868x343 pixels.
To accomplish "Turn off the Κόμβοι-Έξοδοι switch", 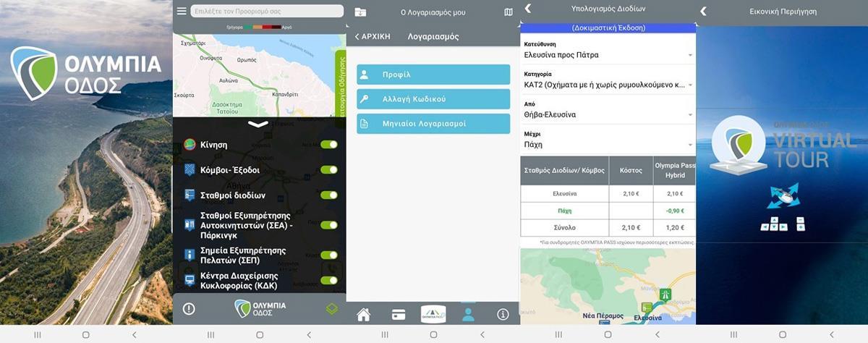I will pyautogui.click(x=329, y=170).
